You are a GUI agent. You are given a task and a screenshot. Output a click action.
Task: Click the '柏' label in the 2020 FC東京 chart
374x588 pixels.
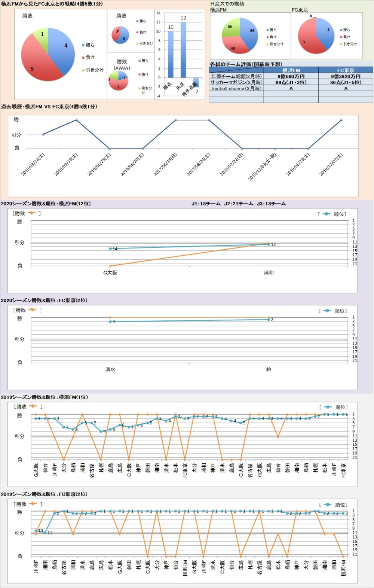click(269, 369)
